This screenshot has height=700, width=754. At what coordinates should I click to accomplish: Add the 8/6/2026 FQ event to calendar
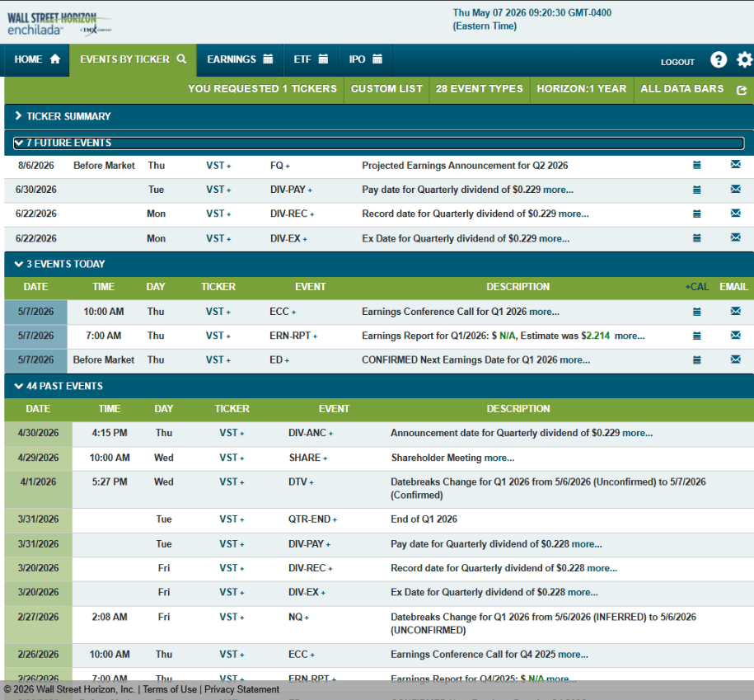click(696, 165)
